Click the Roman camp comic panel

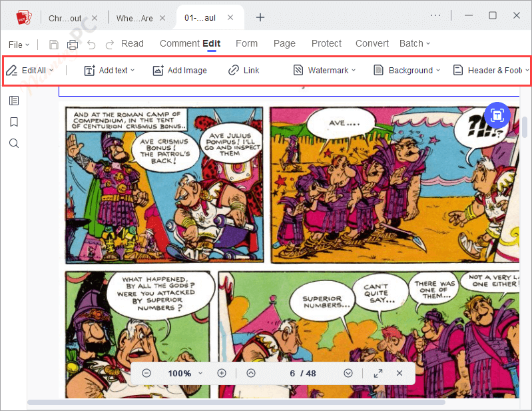(164, 185)
